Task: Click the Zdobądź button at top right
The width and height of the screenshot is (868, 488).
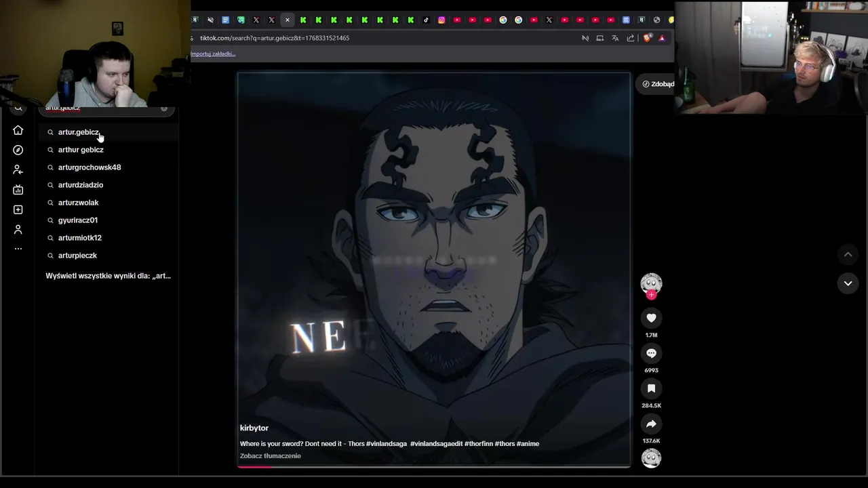Action: click(x=658, y=84)
